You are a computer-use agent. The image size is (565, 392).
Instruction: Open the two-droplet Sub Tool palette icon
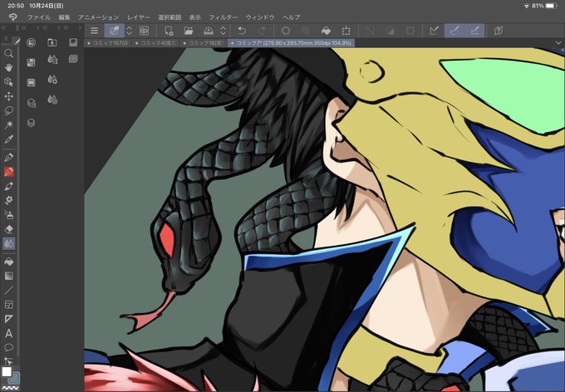coord(52,100)
